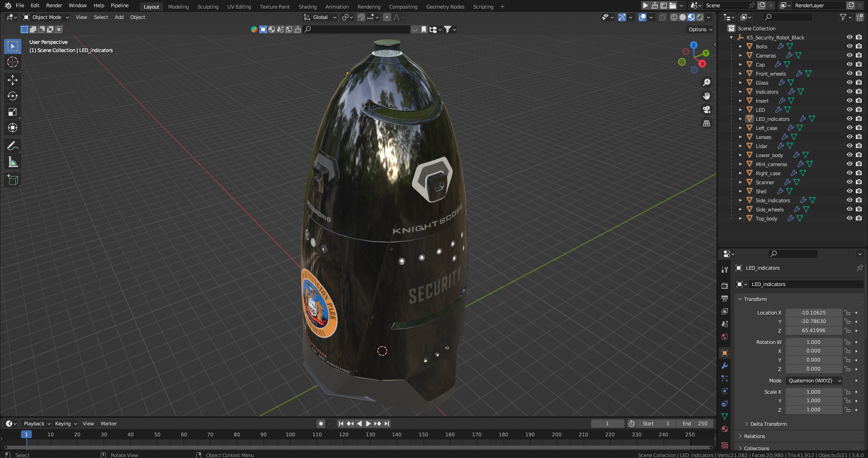The width and height of the screenshot is (868, 458).
Task: Open the viewport Add menu
Action: click(x=119, y=17)
